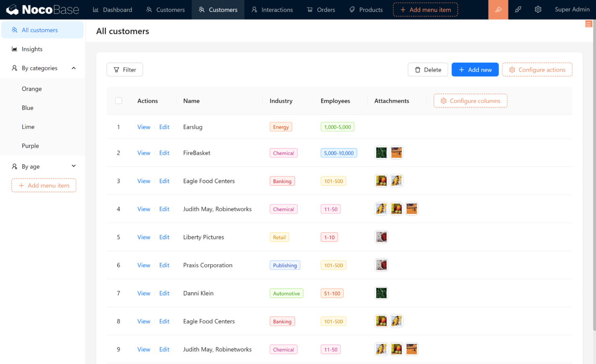Click trash icon on Delete button
596x364 pixels.
[x=418, y=70]
